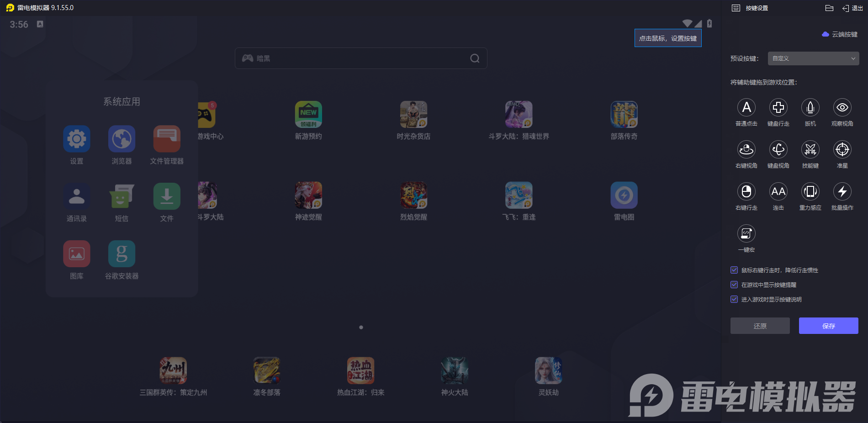Click the 还原 restore button

pyautogui.click(x=760, y=326)
